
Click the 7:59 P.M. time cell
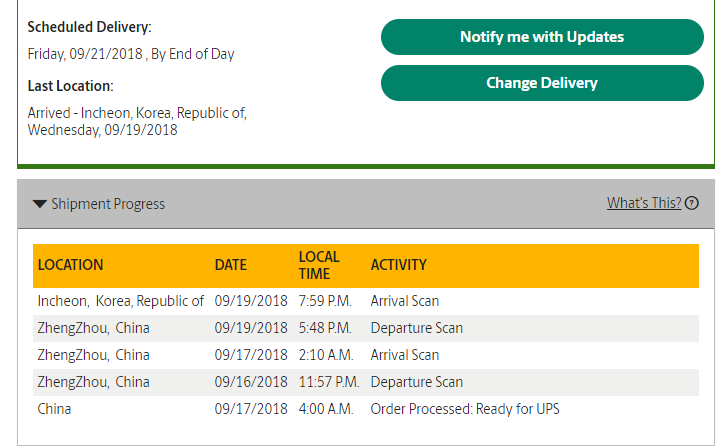325,301
